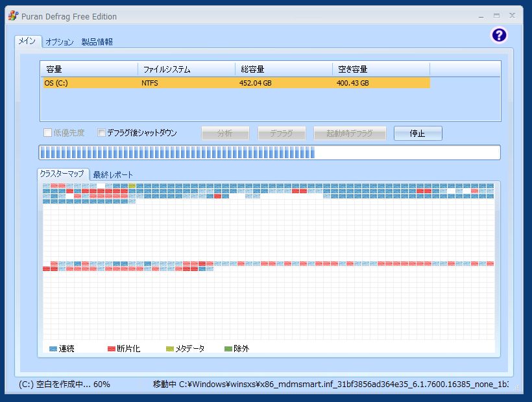The image size is (532, 402).
Task: Select the クラスターマップ tab
Action: (62, 174)
